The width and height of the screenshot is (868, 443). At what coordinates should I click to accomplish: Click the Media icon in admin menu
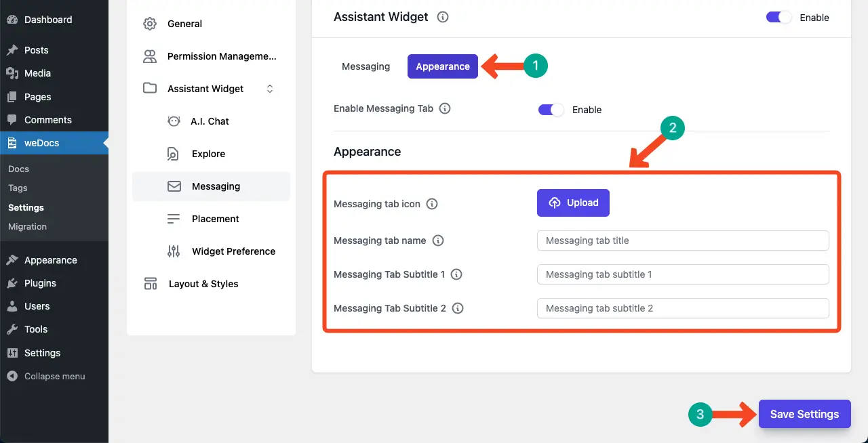[12, 73]
